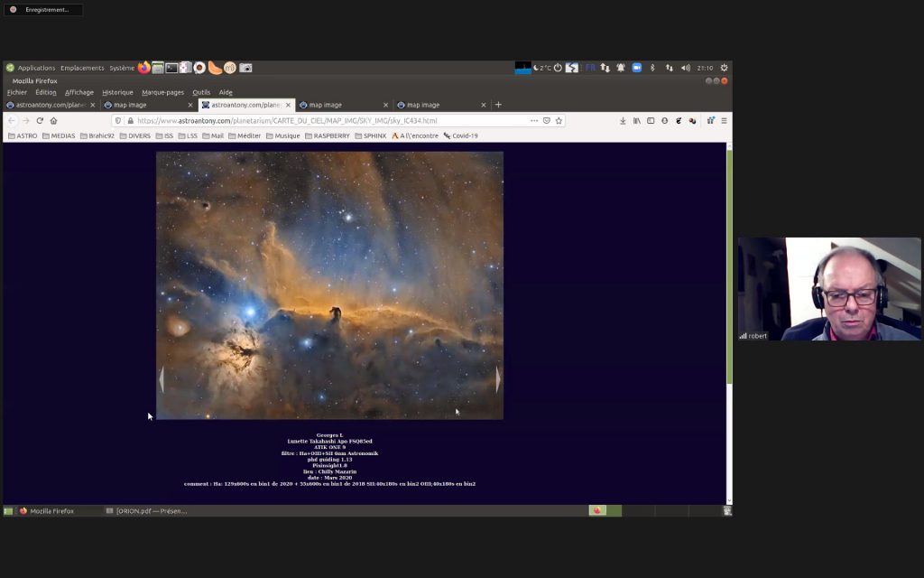The width and height of the screenshot is (924, 578).
Task: Expand the Méditer bookmarks folder
Action: pyautogui.click(x=245, y=135)
